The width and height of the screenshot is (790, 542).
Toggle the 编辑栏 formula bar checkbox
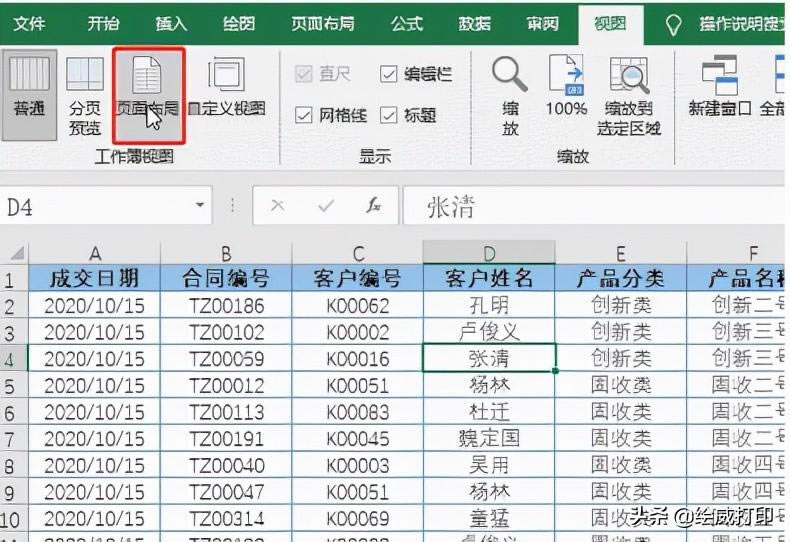(x=389, y=74)
